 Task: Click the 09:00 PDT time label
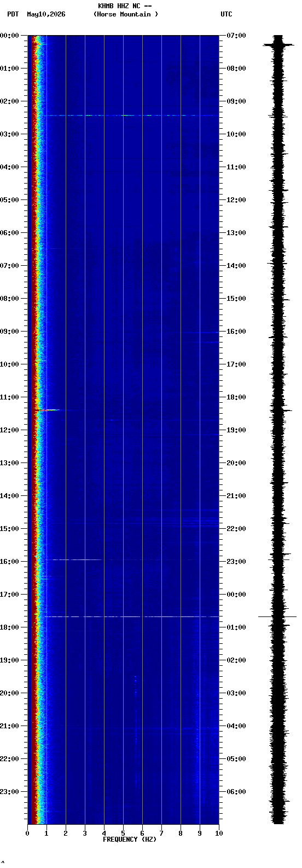click(x=9, y=332)
